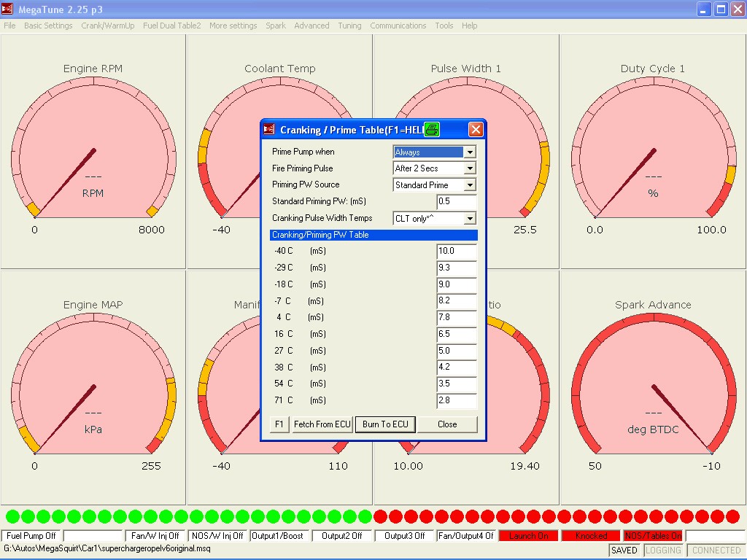Screen dimensions: 747x560
Task: Click the Cranking dialog title bar icon
Action: pos(269,130)
